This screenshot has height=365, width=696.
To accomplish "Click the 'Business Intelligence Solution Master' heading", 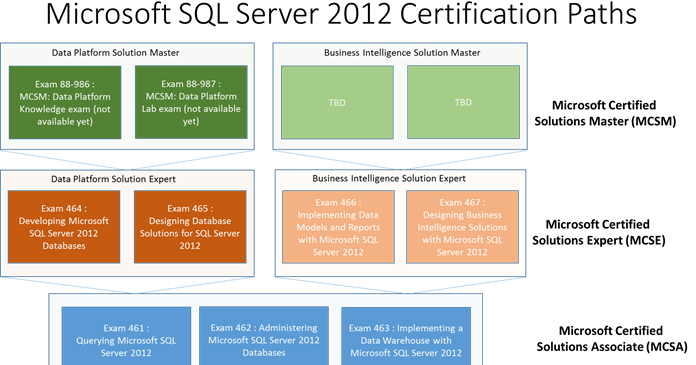I will click(402, 53).
